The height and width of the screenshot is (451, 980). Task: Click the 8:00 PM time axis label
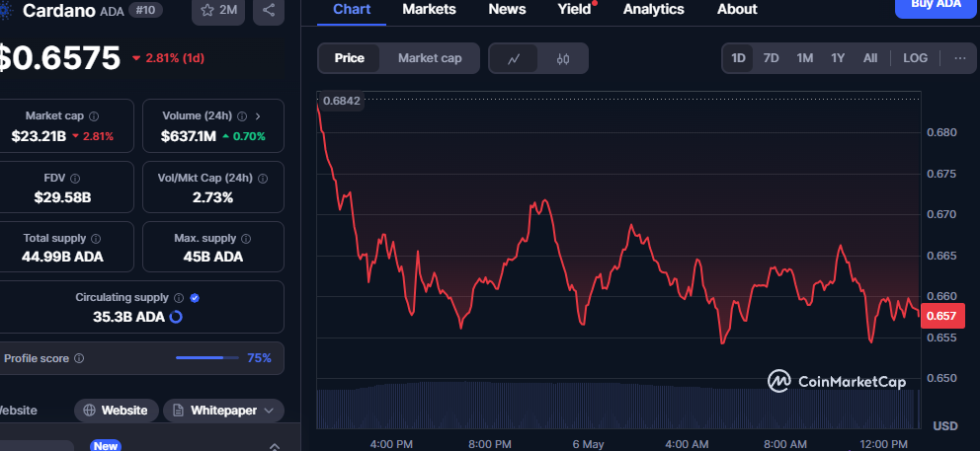[x=490, y=444]
